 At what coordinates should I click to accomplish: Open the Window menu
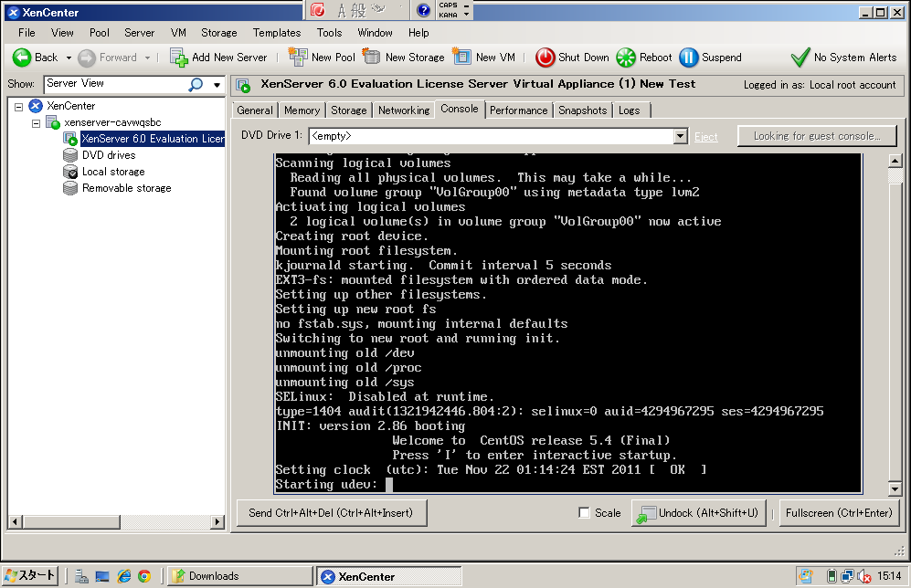[375, 33]
